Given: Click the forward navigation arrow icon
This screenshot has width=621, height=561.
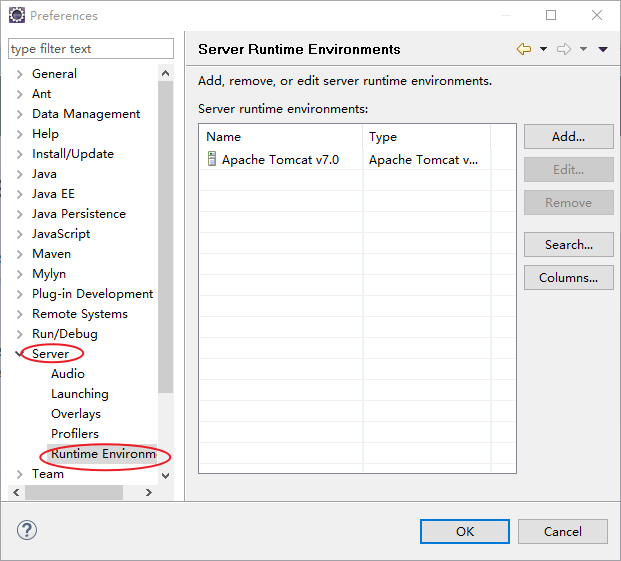Looking at the screenshot, I should point(564,49).
